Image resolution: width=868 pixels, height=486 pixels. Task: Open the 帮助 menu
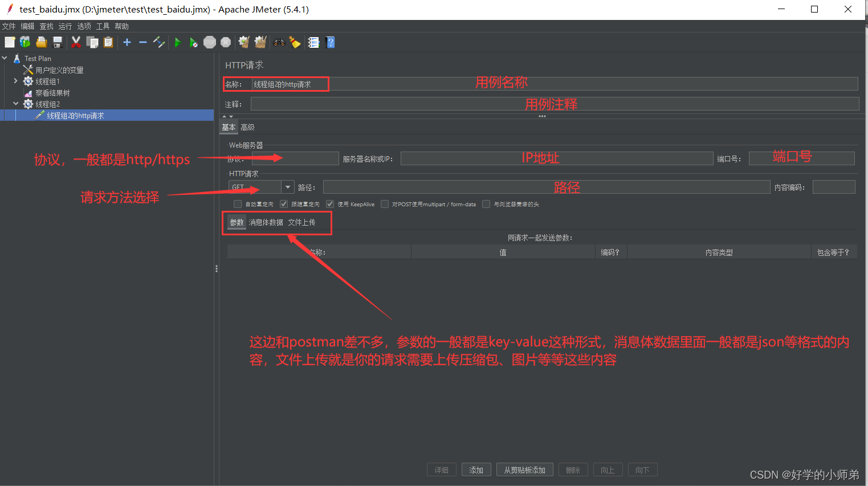click(x=121, y=26)
